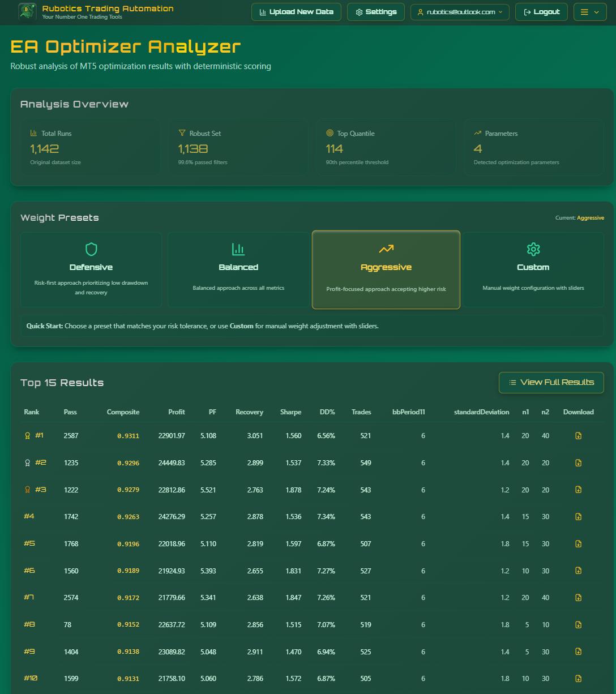Click the Upload New Data button
The image size is (616, 694).
point(296,12)
